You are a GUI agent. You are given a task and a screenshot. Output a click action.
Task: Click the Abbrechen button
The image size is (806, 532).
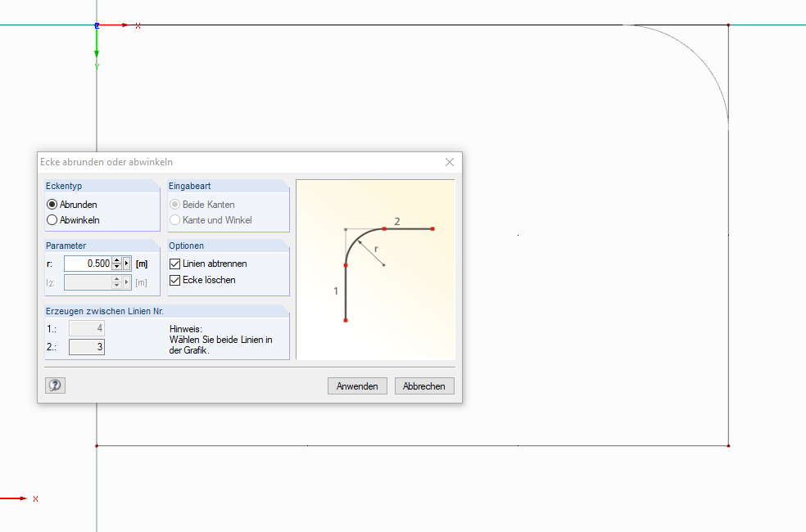point(424,386)
